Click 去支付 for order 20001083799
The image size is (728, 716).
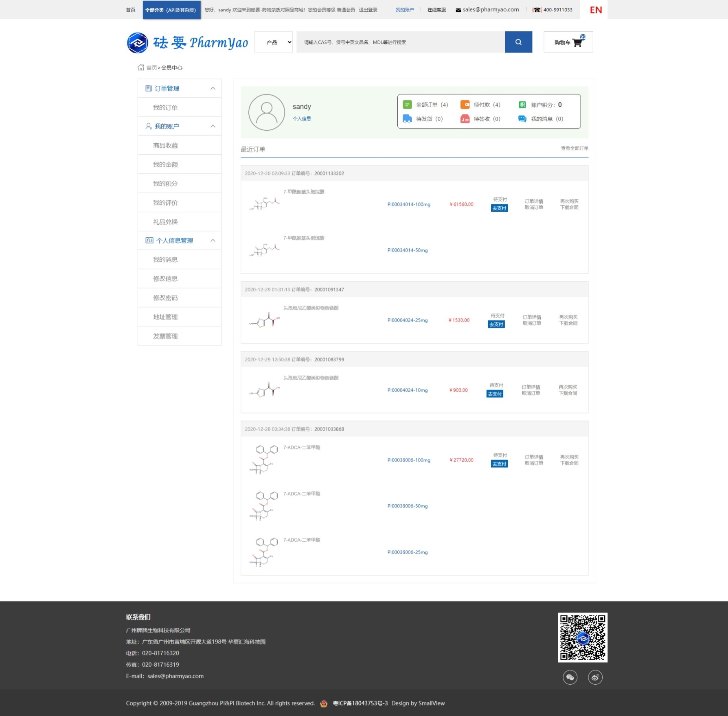(x=495, y=394)
